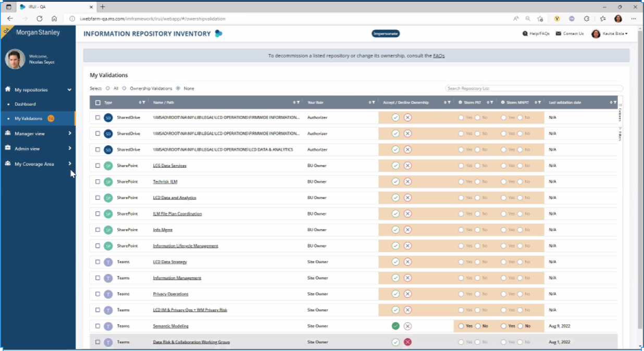The height and width of the screenshot is (351, 644).
Task: Click green accept icon for Semantic Modeling
Action: [x=395, y=326]
